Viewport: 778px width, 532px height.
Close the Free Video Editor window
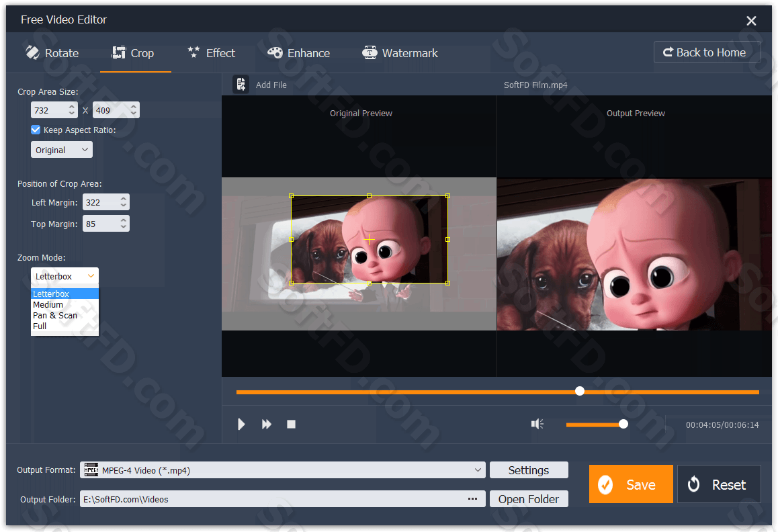click(751, 20)
